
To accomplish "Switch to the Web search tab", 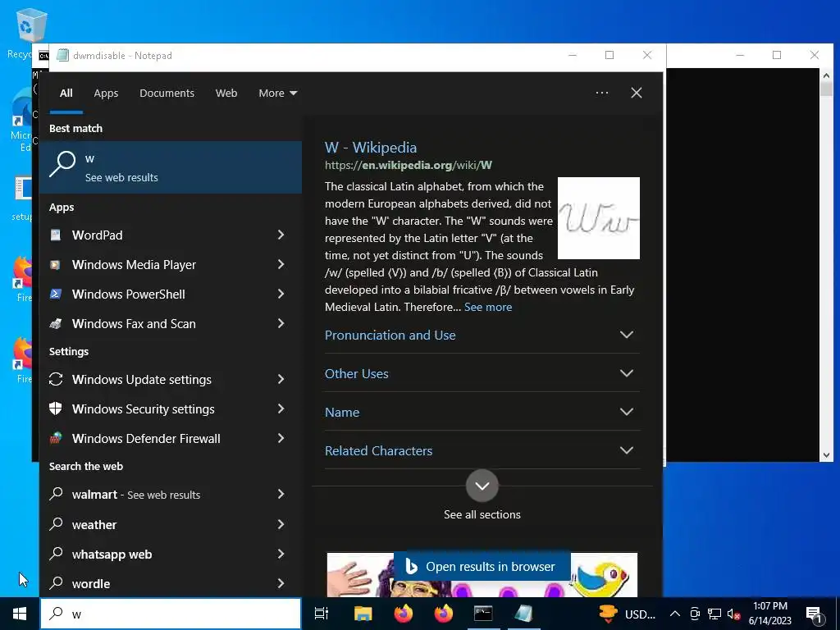I will pos(226,93).
